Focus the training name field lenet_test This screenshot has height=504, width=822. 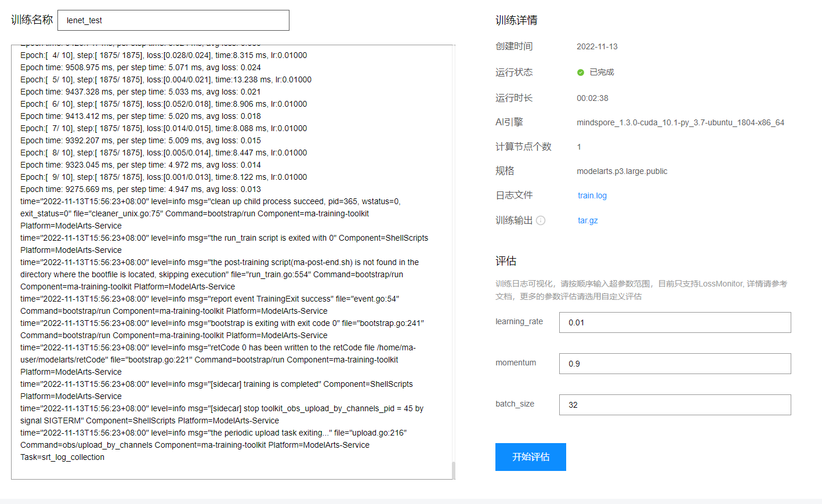tap(173, 20)
